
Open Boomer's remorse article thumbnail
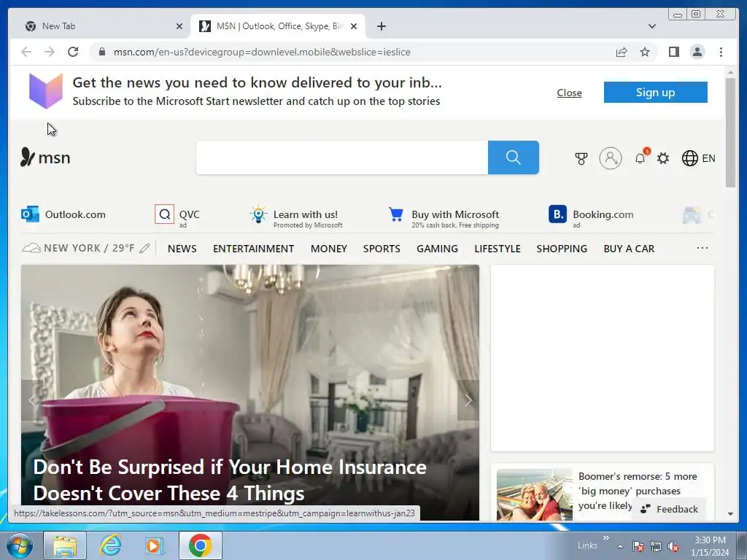coord(534,495)
